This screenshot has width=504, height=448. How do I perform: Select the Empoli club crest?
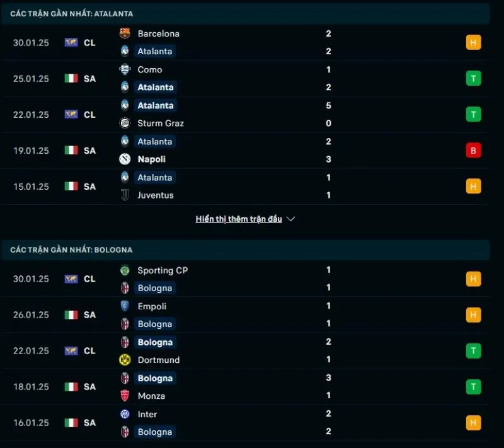point(125,306)
